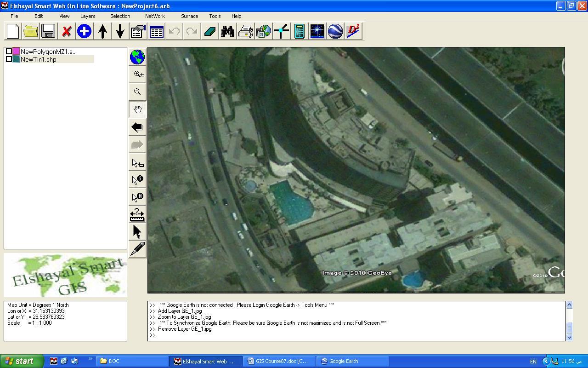Launch Google Earth toolbar icon
This screenshot has height=368, width=588.
point(335,31)
